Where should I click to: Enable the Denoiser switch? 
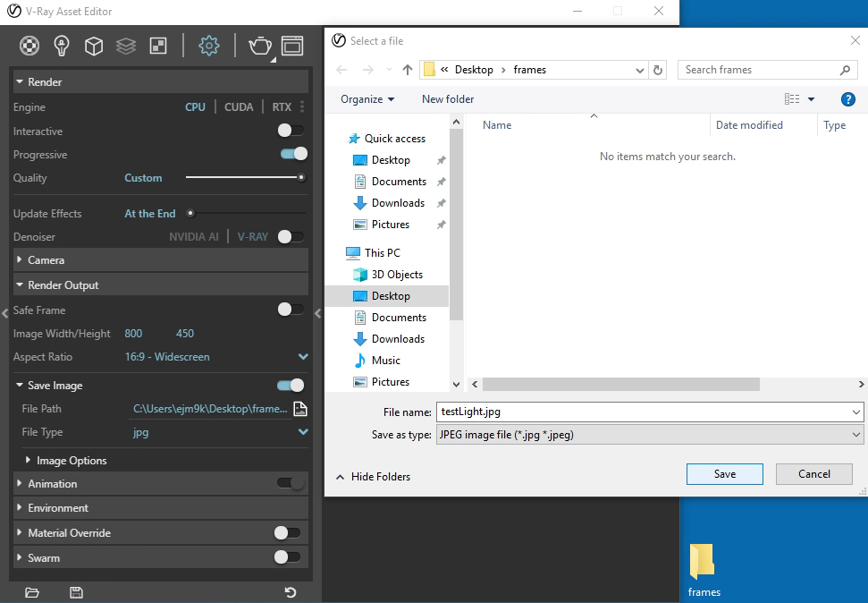[x=291, y=237]
